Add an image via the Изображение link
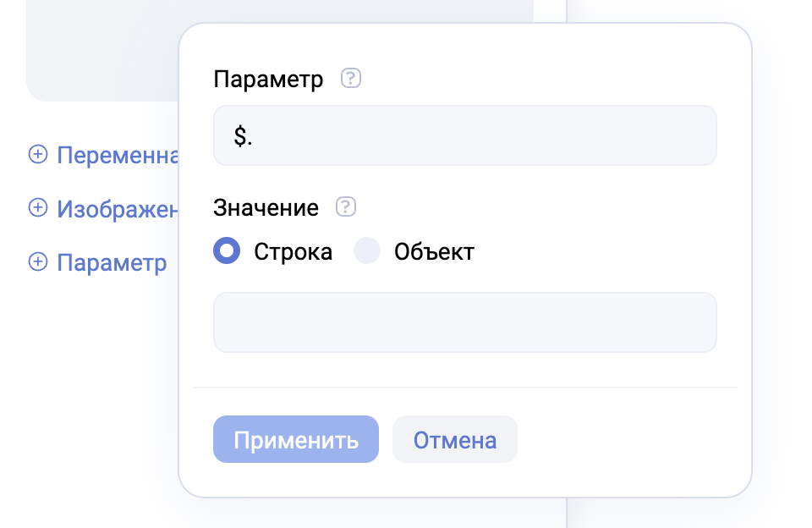This screenshot has width=812, height=528. pos(118,209)
